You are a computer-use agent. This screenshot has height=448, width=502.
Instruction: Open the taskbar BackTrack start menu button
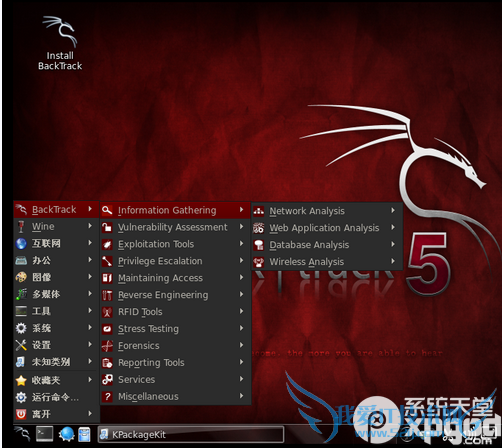tap(23, 434)
